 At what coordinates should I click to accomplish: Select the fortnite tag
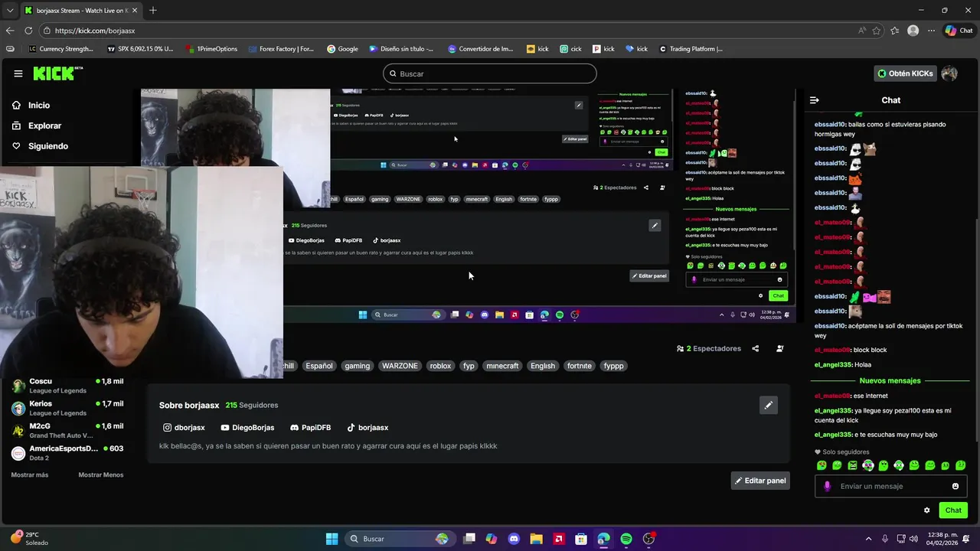[x=580, y=366]
